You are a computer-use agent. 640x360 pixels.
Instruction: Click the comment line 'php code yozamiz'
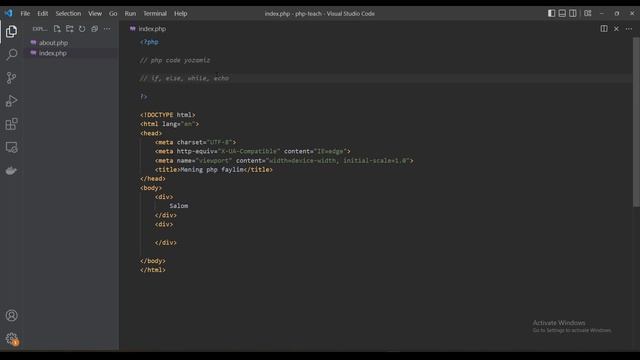click(175, 60)
